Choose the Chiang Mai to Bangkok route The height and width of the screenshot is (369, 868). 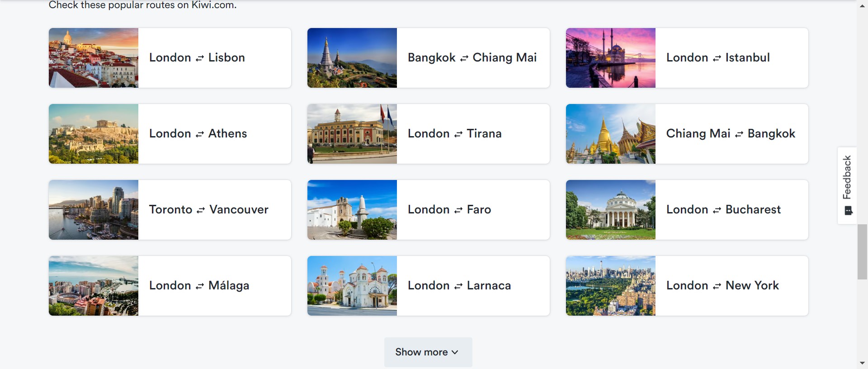731,134
